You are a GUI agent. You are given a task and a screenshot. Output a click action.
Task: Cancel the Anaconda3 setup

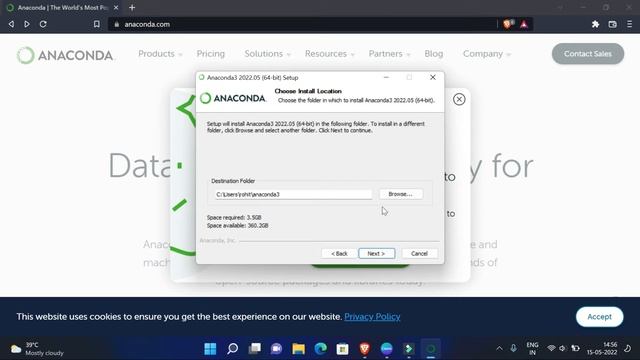coord(419,253)
